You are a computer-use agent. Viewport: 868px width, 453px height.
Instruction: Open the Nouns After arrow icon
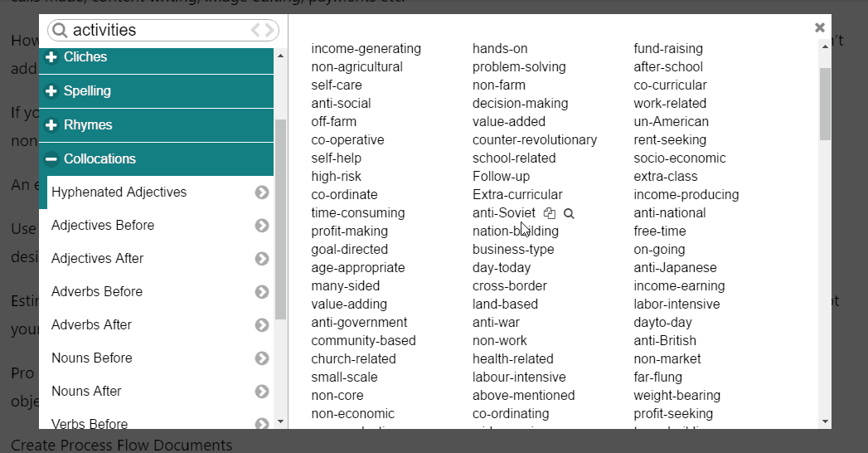click(x=262, y=392)
